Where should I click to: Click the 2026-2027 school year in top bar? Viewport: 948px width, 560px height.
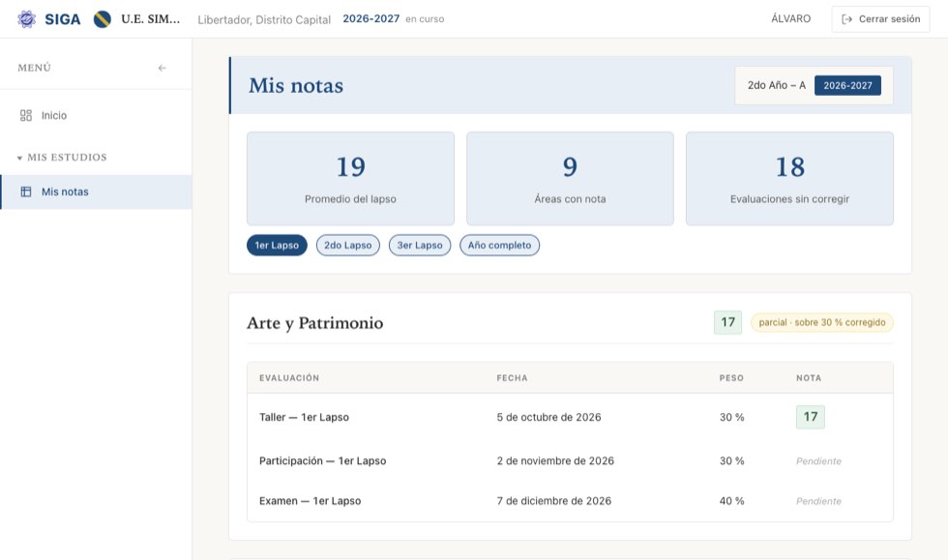tap(371, 18)
